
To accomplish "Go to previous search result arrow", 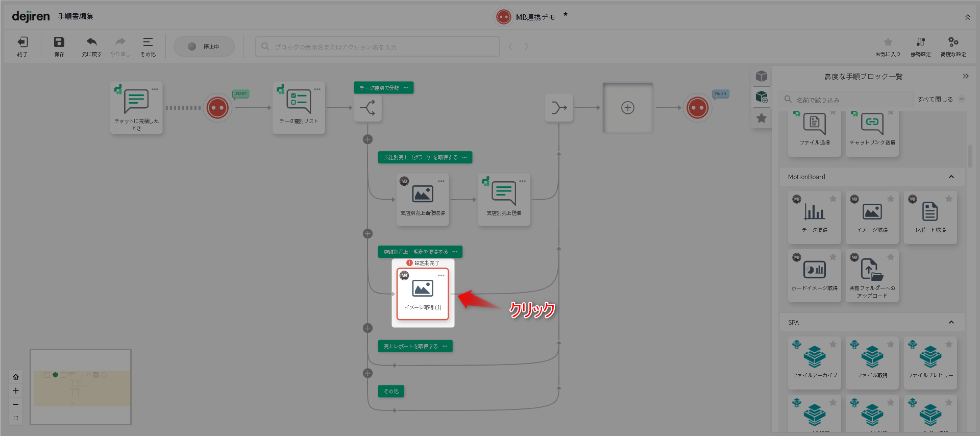I will (510, 46).
